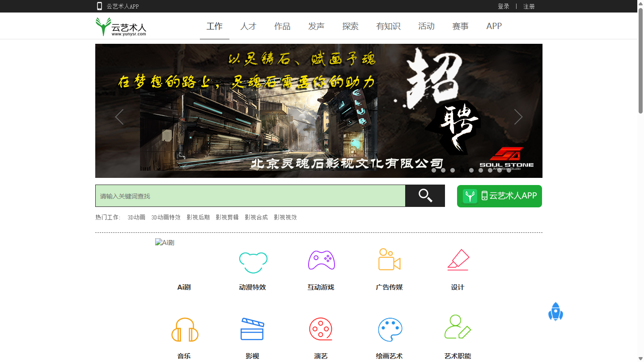Open the 探索 navigation item
Image resolution: width=644 pixels, height=362 pixels.
point(350,26)
